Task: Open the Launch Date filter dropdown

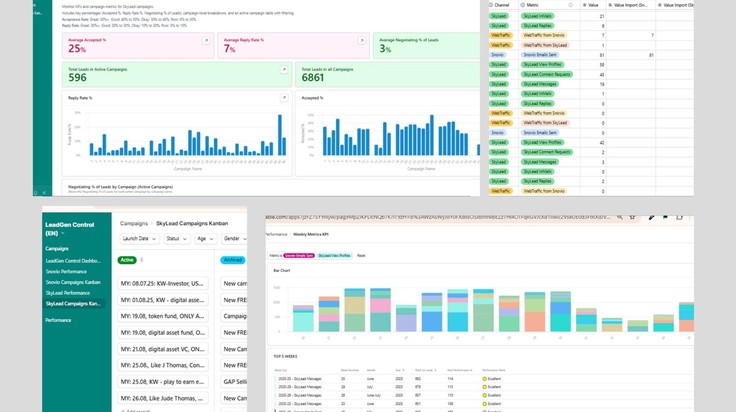Action: [x=139, y=238]
